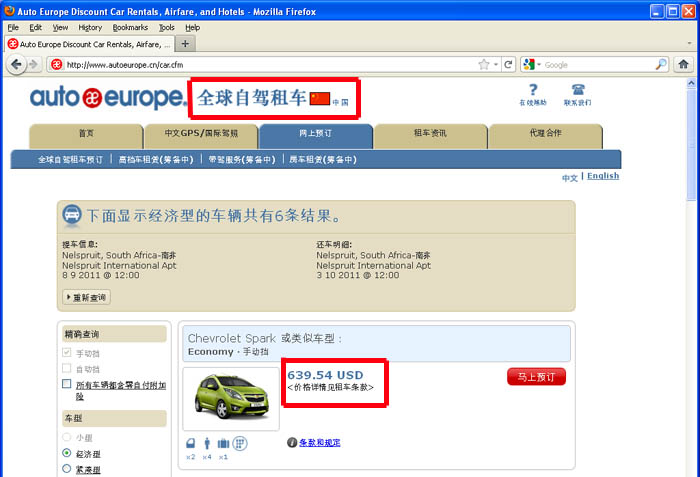Select the 中文GPS/国际驾照 tab
The width and height of the screenshot is (700, 477).
(201, 136)
